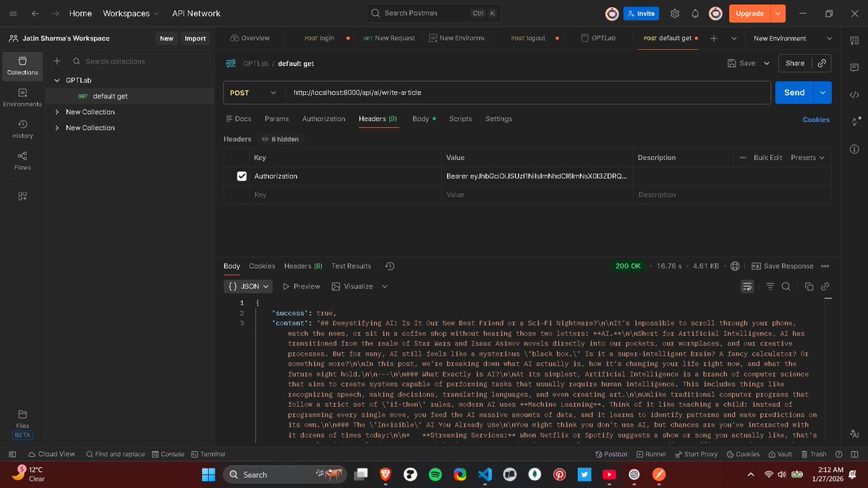The image size is (868, 488).
Task: Open the Flows sidebar panel
Action: (x=22, y=160)
